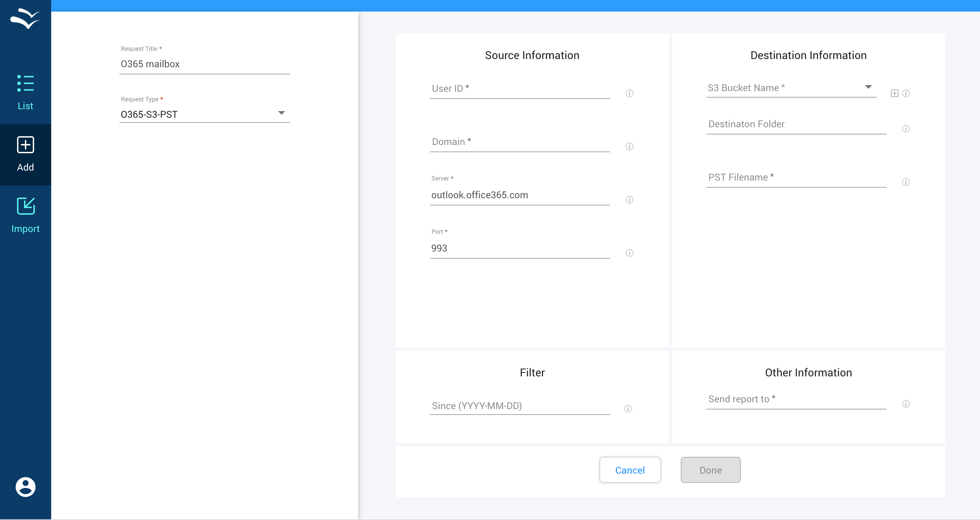Viewport: 980px width, 520px height.
Task: Click the Server field info icon
Action: point(629,200)
